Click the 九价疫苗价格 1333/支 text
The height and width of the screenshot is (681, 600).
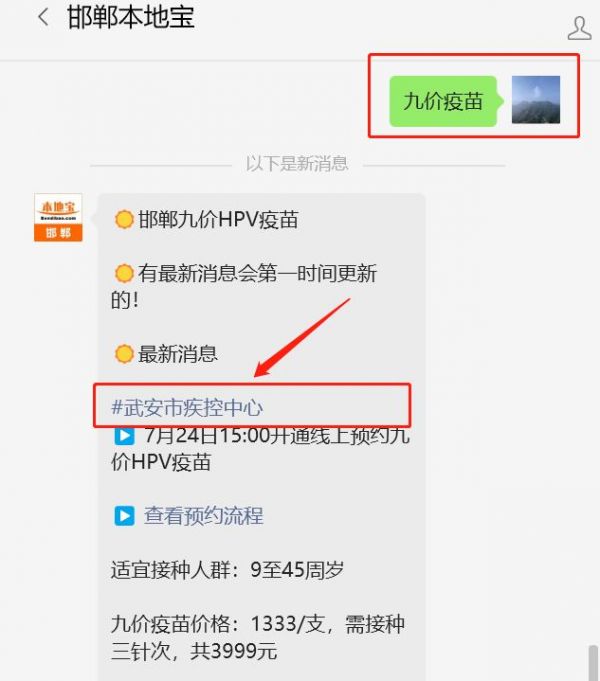tap(258, 638)
